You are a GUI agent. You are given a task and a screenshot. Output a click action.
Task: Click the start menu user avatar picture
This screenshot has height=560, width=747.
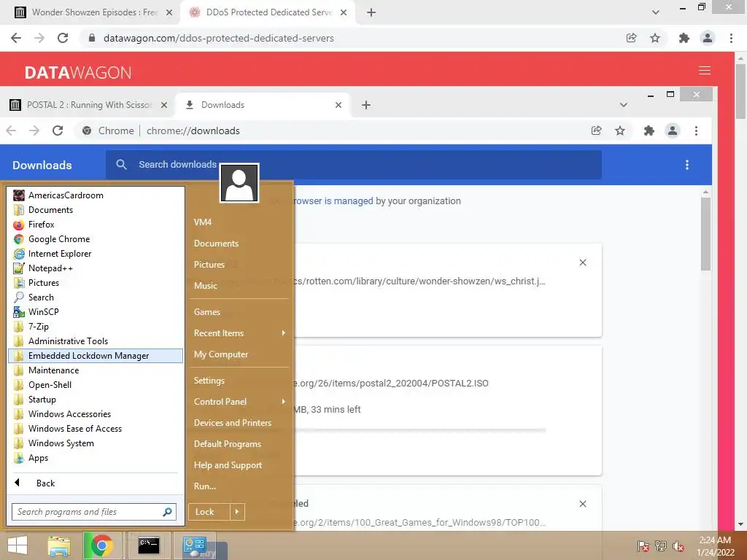(239, 183)
